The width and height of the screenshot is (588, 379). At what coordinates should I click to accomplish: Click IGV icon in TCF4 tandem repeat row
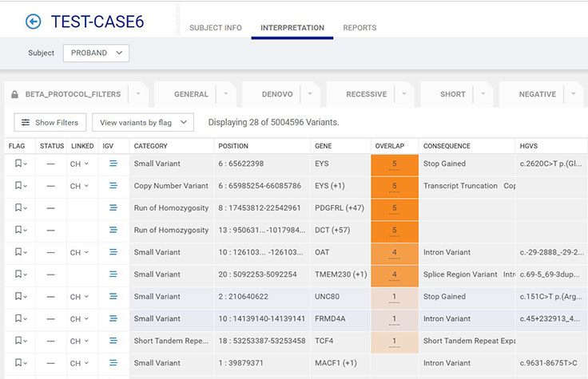click(113, 341)
